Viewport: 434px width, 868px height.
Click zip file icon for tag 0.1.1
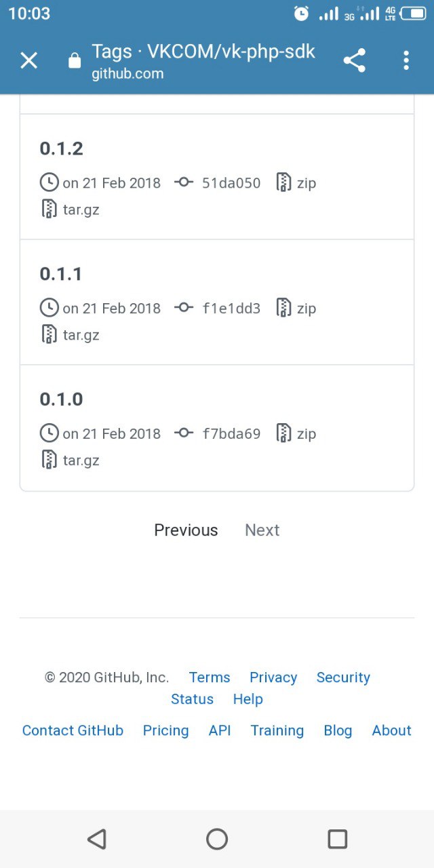pyautogui.click(x=283, y=308)
